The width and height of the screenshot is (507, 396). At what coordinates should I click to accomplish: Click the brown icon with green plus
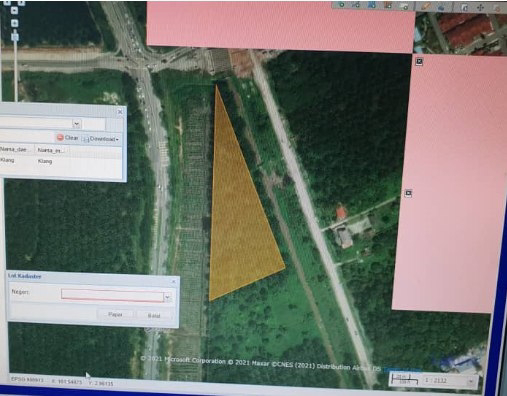[388, 5]
